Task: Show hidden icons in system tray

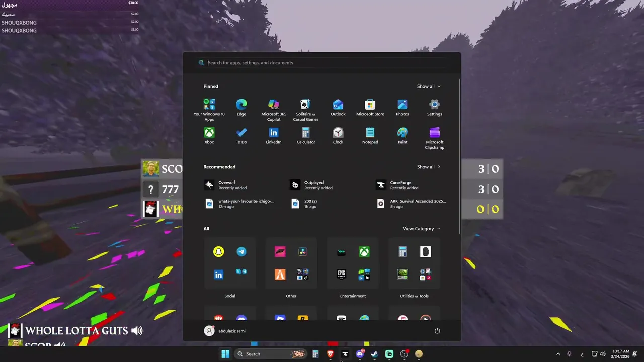Action: click(558, 354)
